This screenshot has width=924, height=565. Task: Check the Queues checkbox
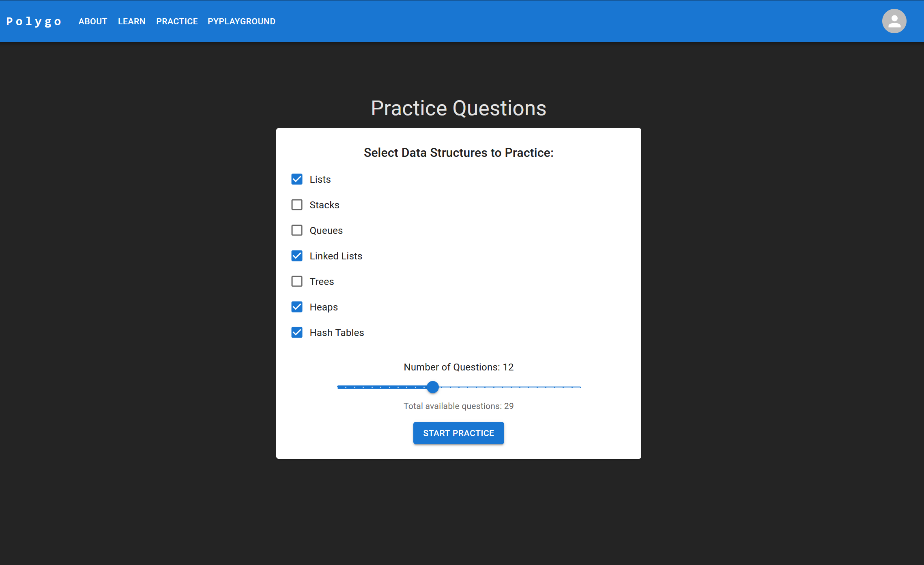[297, 230]
